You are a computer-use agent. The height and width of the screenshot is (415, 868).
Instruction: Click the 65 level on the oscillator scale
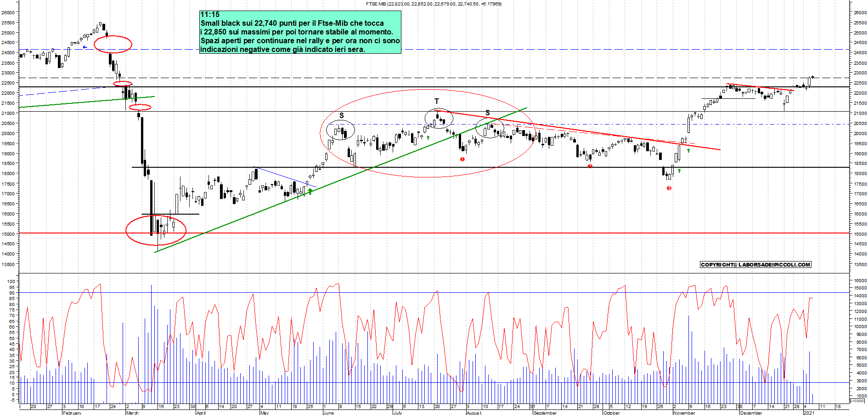[12, 321]
